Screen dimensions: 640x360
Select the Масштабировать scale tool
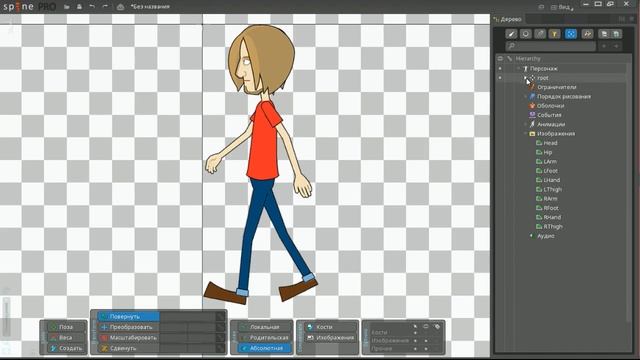pos(129,338)
